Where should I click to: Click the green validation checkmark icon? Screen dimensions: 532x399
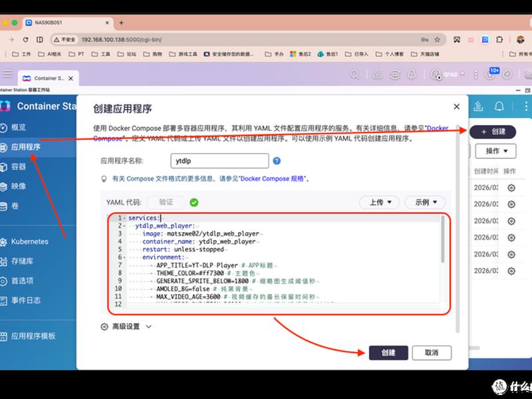(x=194, y=203)
